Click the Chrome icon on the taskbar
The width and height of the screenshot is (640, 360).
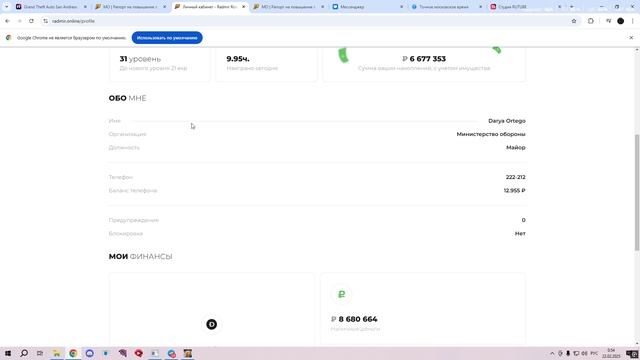[73, 353]
